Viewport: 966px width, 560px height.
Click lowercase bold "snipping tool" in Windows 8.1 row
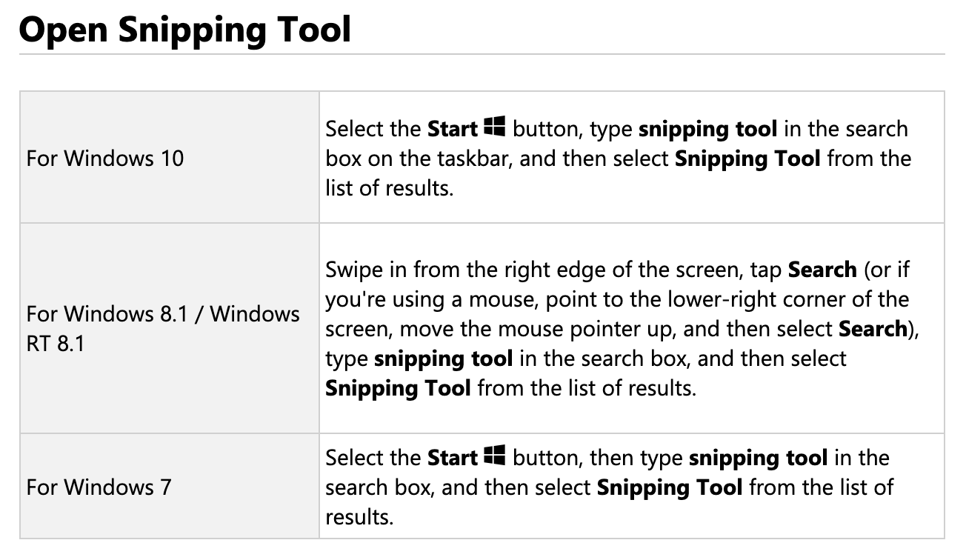pos(443,359)
